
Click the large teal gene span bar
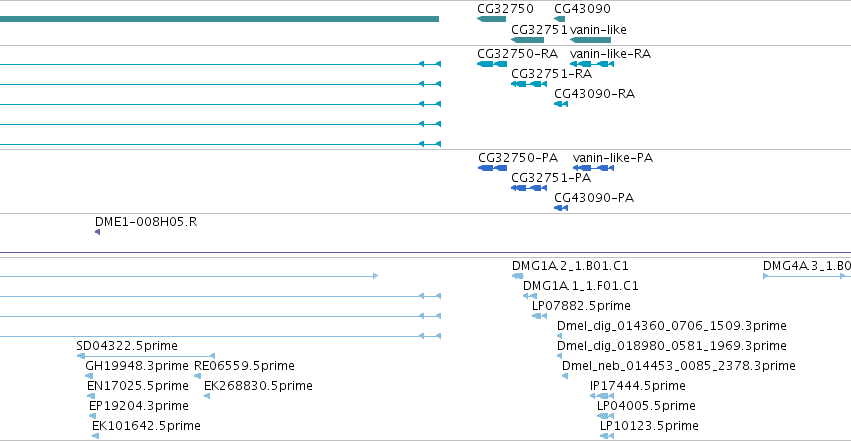click(219, 19)
